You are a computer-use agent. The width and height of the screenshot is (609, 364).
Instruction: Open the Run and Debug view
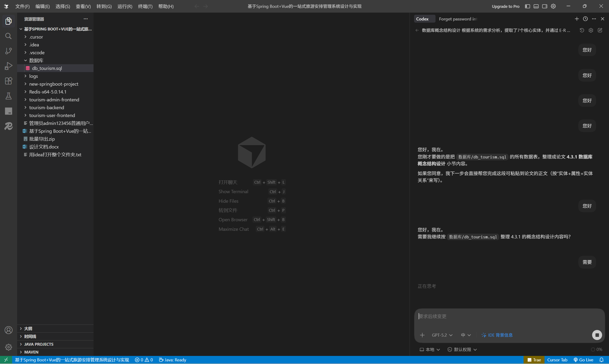pyautogui.click(x=9, y=66)
